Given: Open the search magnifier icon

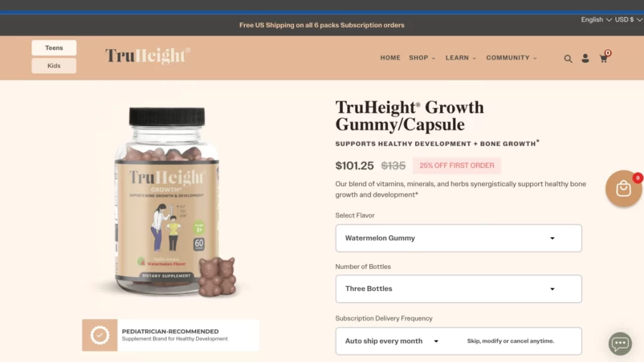Looking at the screenshot, I should point(568,58).
